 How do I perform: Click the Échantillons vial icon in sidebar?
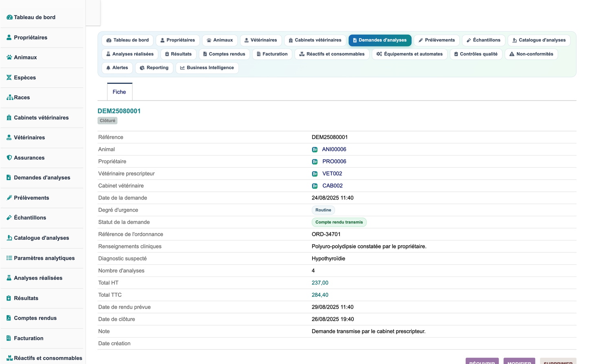tap(9, 218)
